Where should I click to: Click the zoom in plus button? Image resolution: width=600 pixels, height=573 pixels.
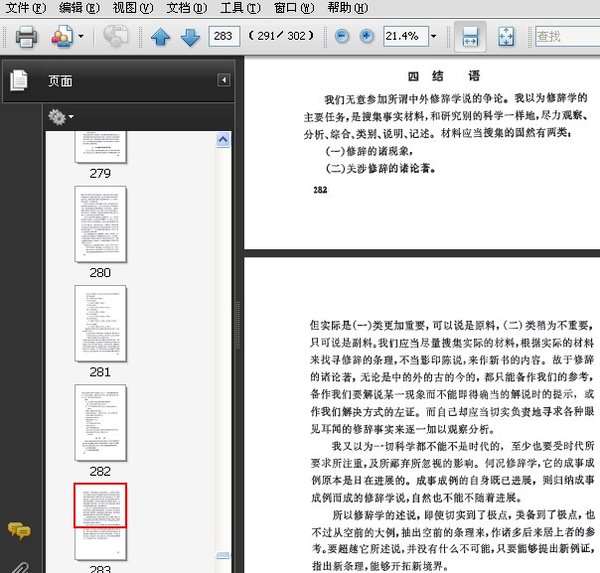pyautogui.click(x=366, y=37)
